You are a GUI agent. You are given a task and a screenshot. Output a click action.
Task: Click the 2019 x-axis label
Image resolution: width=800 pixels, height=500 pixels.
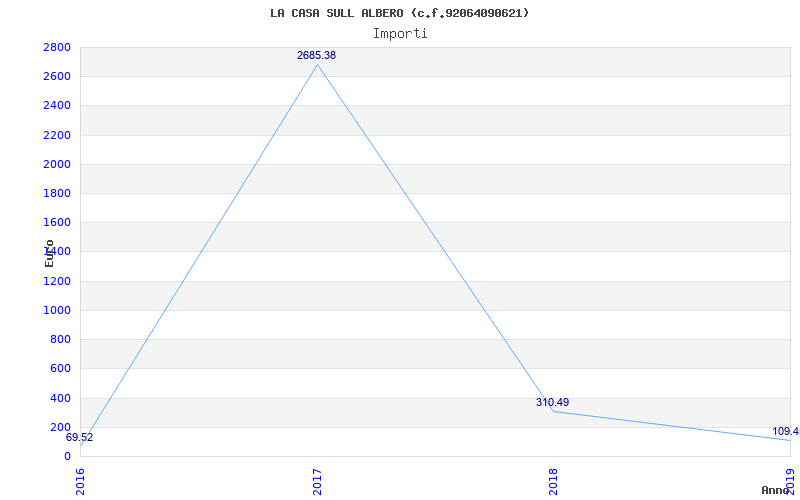(x=790, y=480)
